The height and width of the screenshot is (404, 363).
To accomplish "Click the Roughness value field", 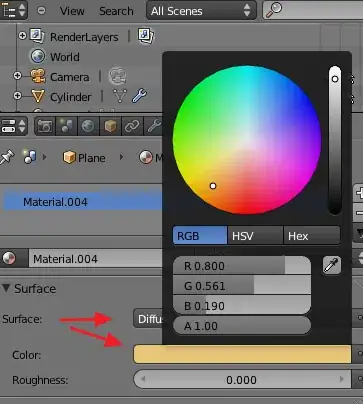I will point(242,379).
